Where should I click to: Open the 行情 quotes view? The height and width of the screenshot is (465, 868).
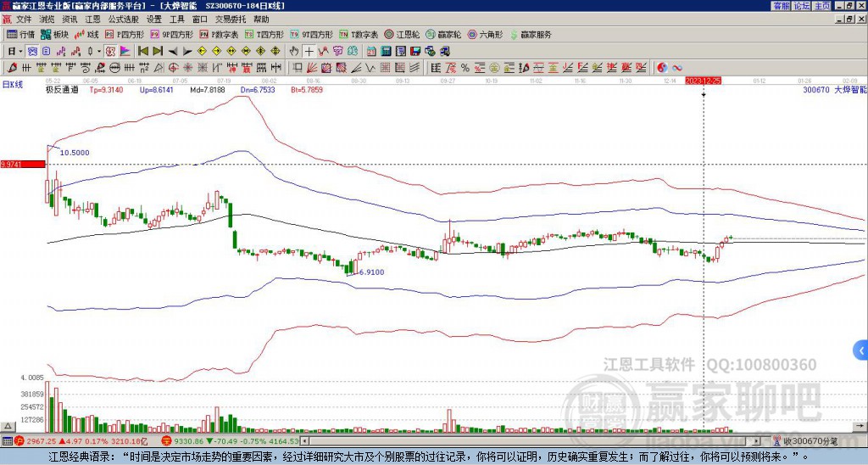click(20, 34)
